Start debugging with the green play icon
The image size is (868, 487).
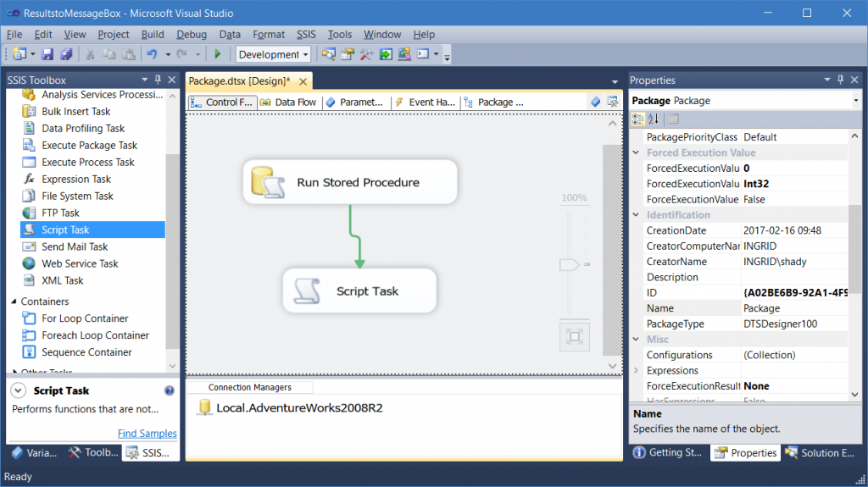click(x=218, y=54)
